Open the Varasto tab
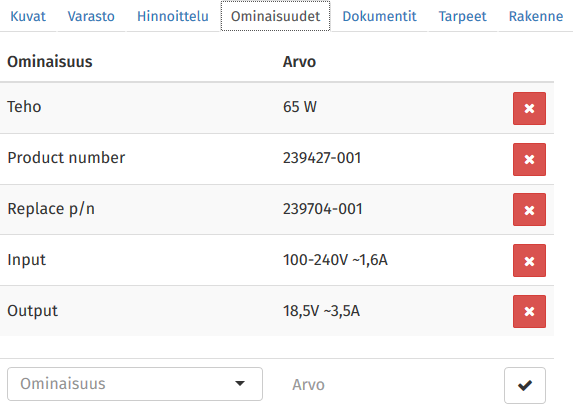573x412 pixels. click(91, 16)
